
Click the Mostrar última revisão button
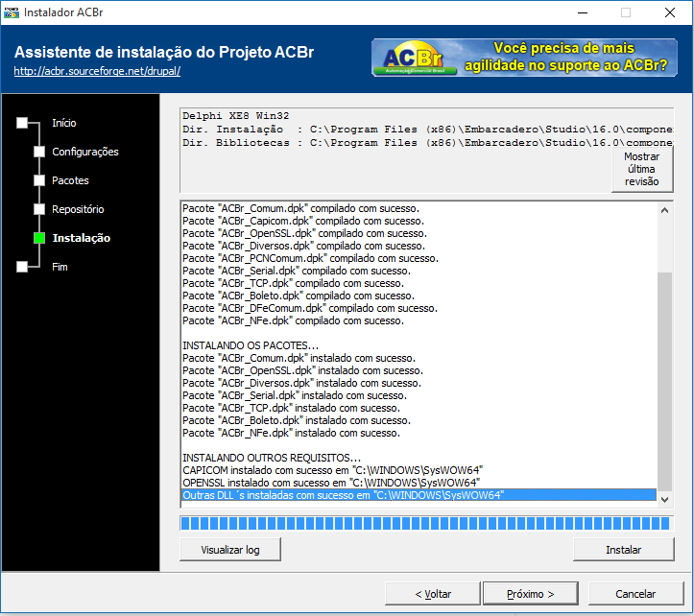pyautogui.click(x=642, y=169)
